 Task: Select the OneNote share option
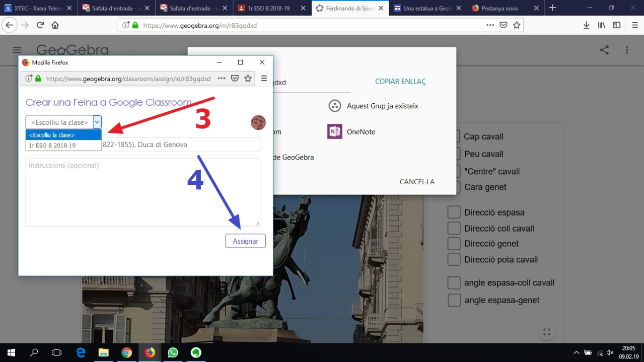(x=351, y=132)
